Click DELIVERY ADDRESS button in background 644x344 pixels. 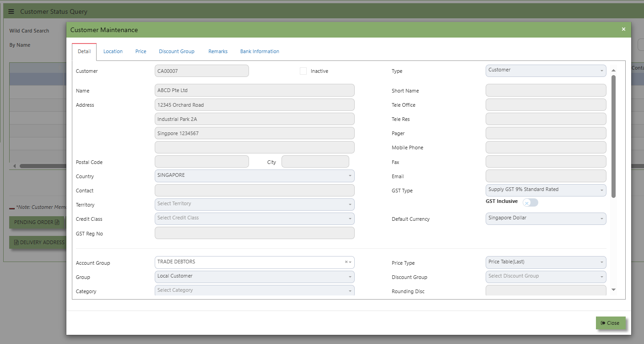point(38,242)
